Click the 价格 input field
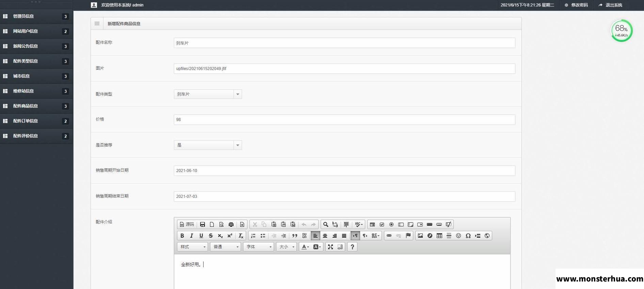 tap(344, 120)
